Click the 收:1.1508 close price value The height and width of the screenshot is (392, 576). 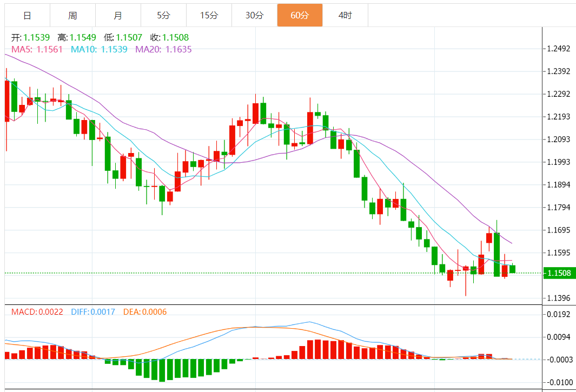click(x=169, y=37)
